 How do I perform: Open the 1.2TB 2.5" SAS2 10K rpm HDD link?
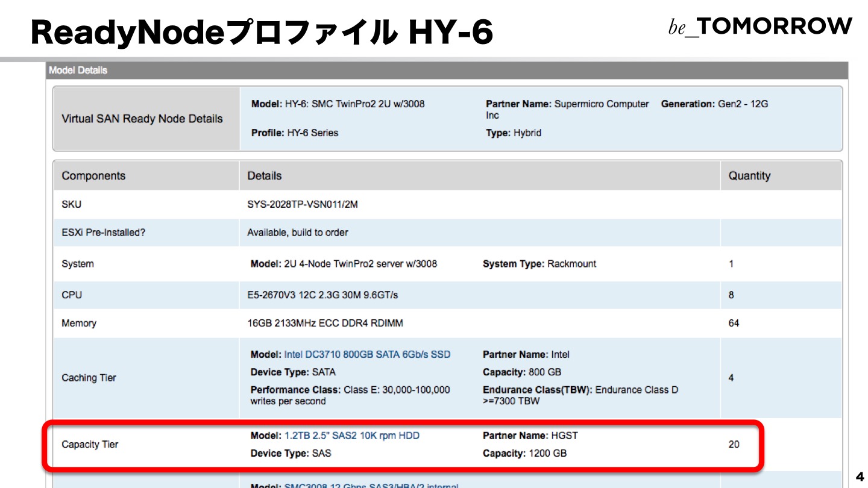(351, 436)
